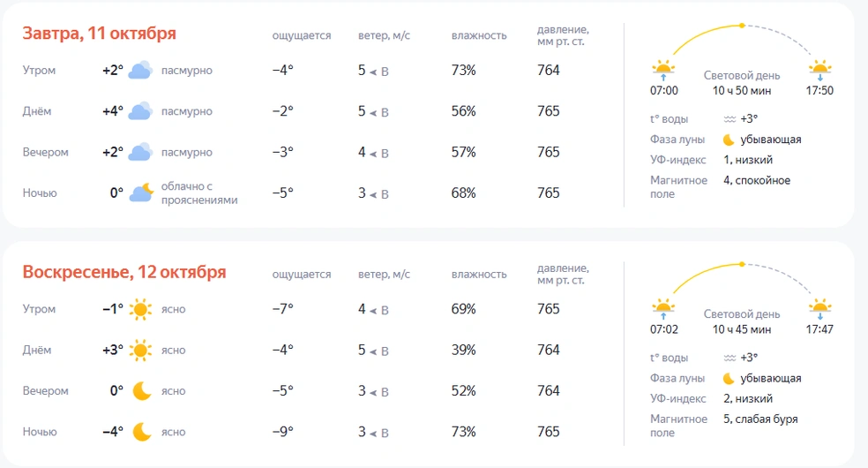Select the 'Днём' row for 11 October
Screen dimensions: 868x468
[x=37, y=111]
